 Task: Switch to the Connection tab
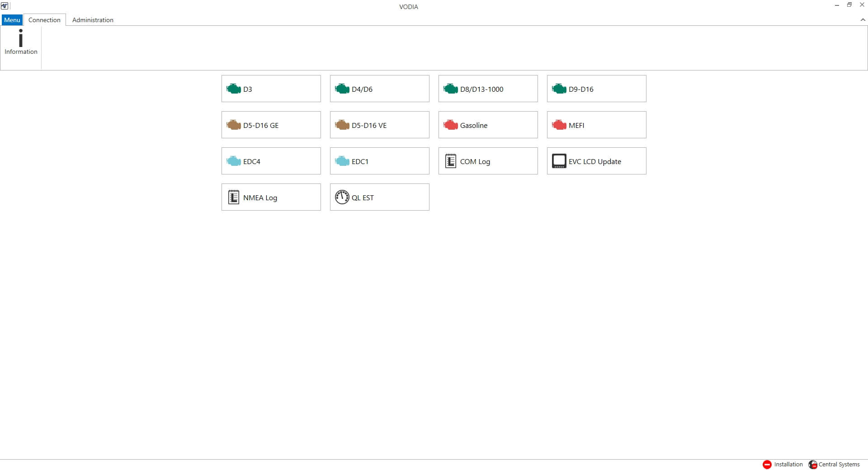[x=44, y=20]
